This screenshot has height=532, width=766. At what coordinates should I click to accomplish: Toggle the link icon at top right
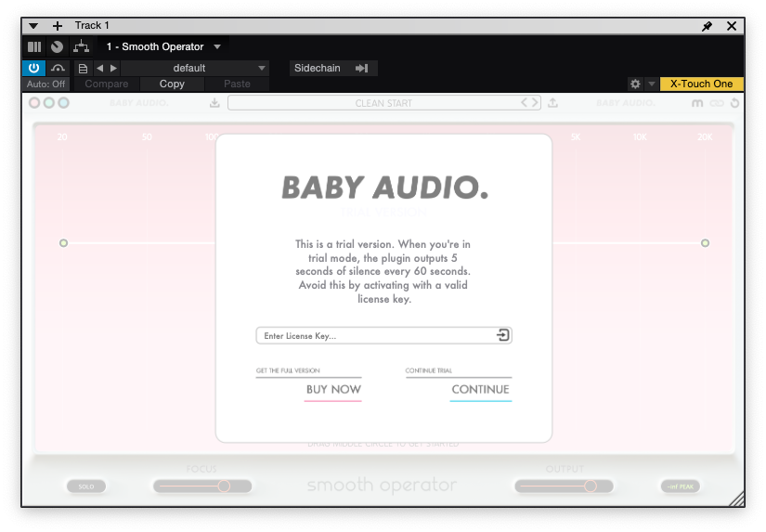pyautogui.click(x=717, y=103)
